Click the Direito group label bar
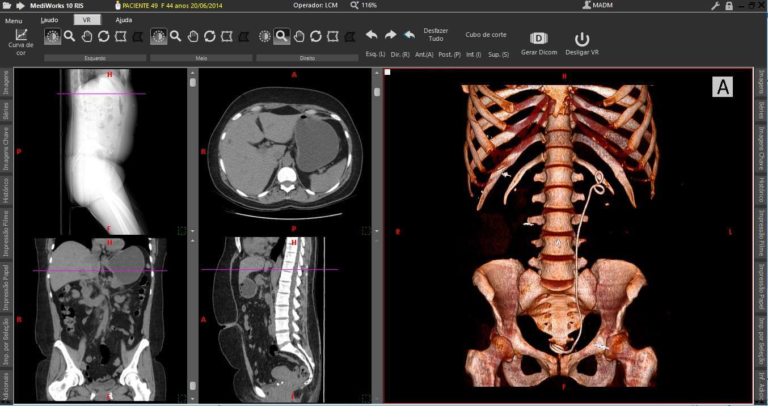The height and width of the screenshot is (406, 768). (307, 58)
